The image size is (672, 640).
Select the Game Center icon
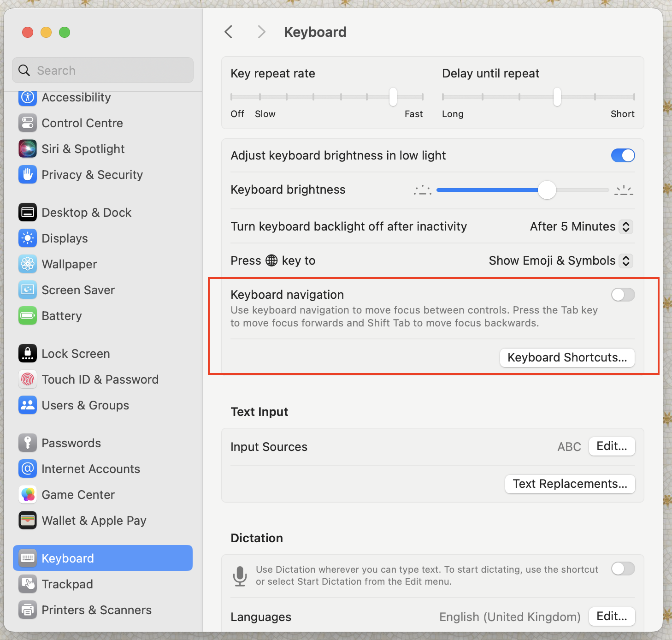(x=28, y=495)
